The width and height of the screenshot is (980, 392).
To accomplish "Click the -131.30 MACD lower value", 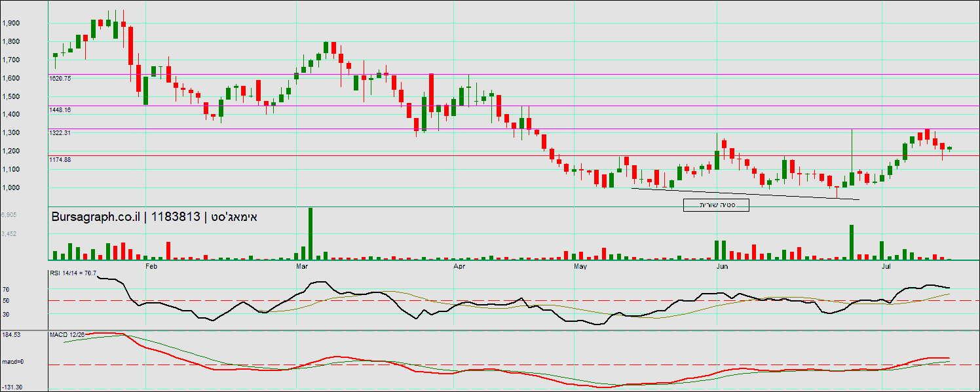I will [x=11, y=387].
